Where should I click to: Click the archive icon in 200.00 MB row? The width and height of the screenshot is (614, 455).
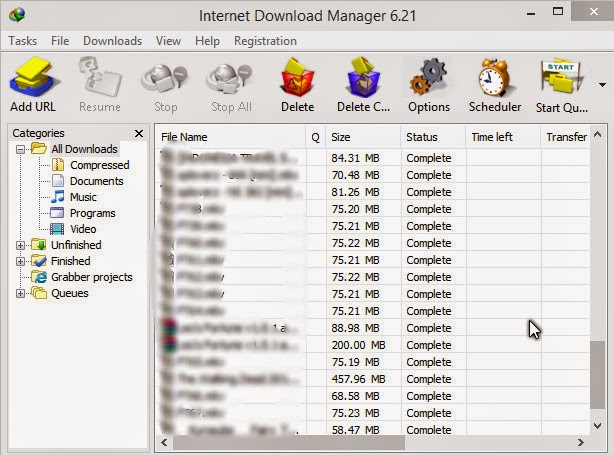click(168, 345)
